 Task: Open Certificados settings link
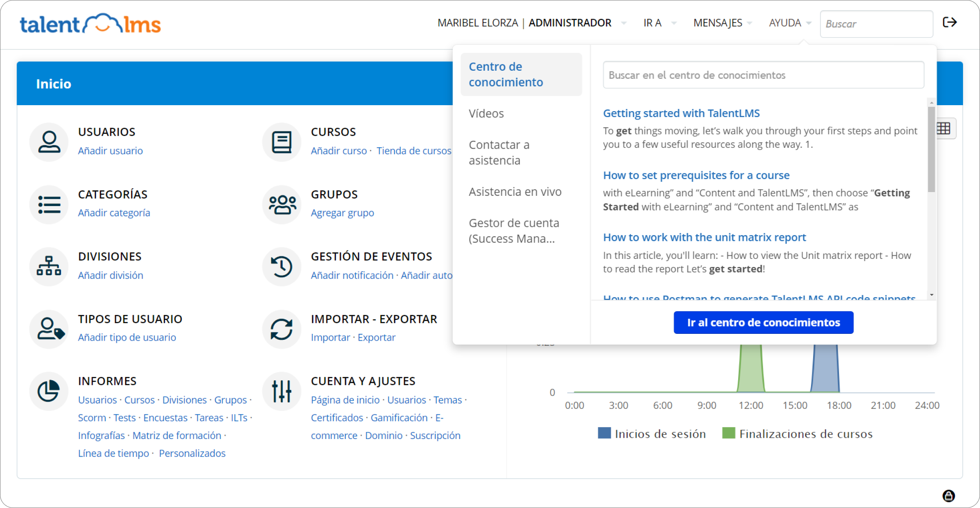pos(337,417)
